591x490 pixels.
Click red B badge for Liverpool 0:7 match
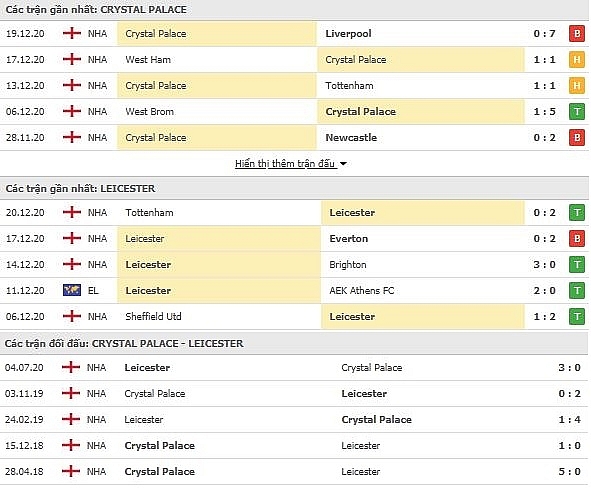[577, 34]
